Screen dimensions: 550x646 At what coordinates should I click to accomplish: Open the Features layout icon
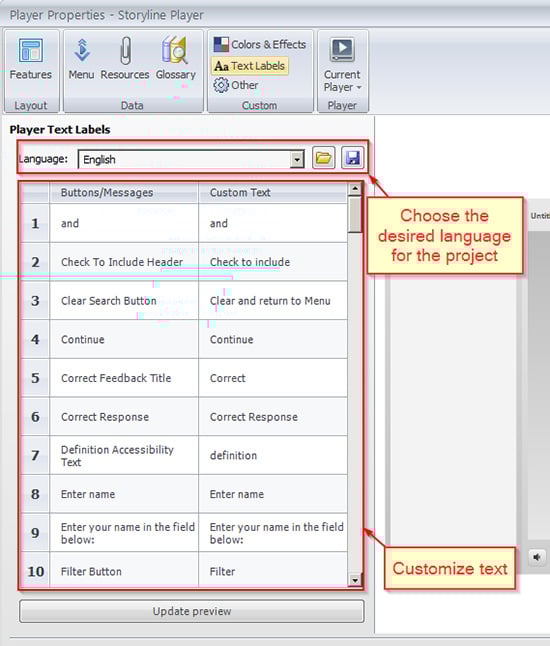coord(30,59)
